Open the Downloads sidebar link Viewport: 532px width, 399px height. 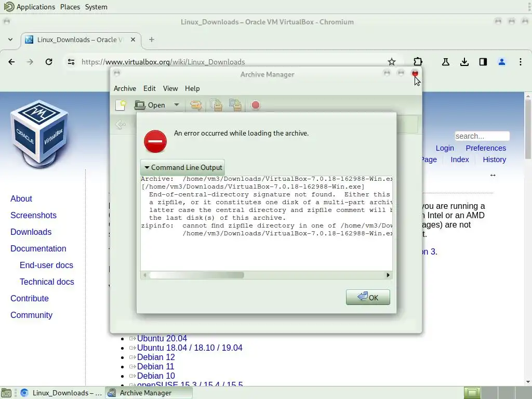point(31,232)
